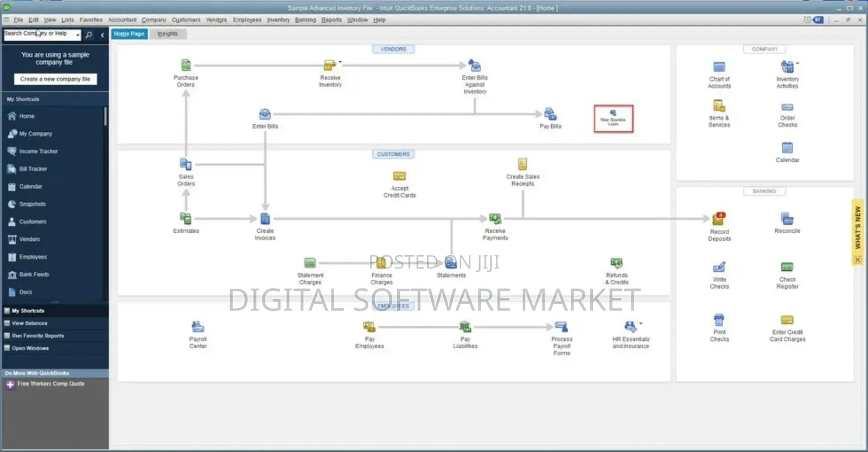This screenshot has height=452, width=868.
Task: Open the Banking menu
Action: coord(305,20)
